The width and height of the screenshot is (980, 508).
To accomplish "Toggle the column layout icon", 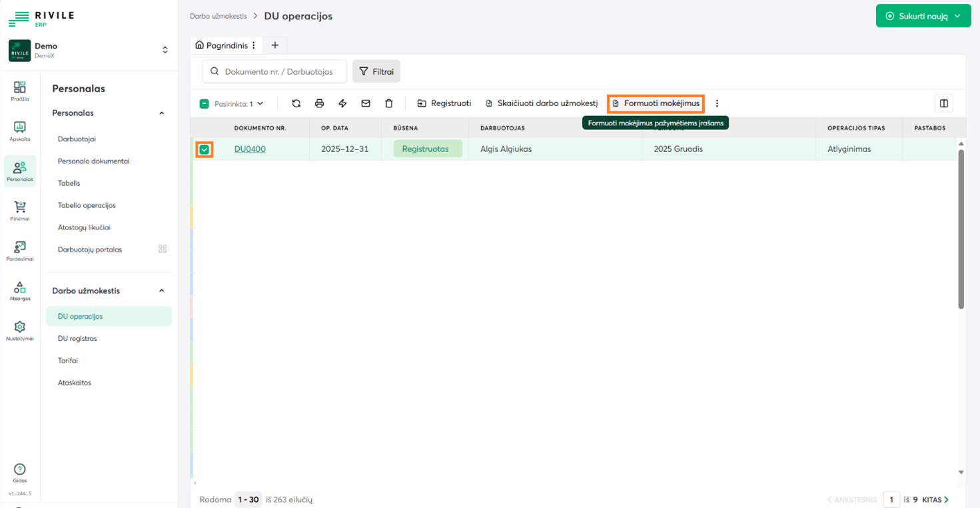I will coord(943,103).
